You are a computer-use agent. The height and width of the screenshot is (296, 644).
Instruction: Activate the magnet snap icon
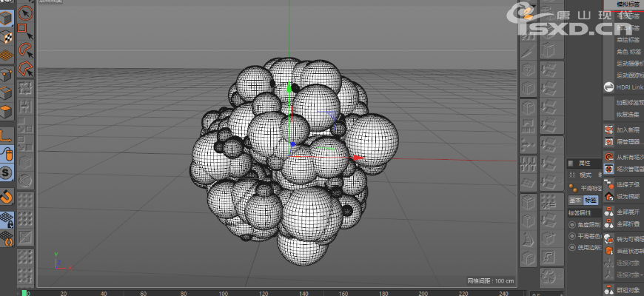(7, 197)
